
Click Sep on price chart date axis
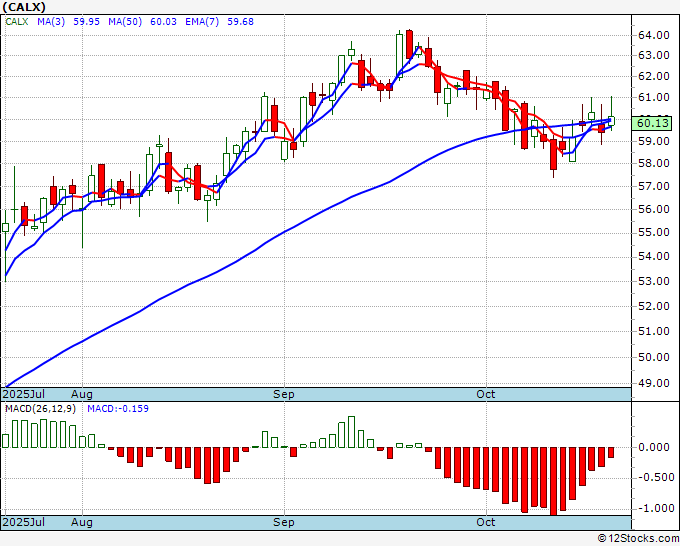pos(284,394)
